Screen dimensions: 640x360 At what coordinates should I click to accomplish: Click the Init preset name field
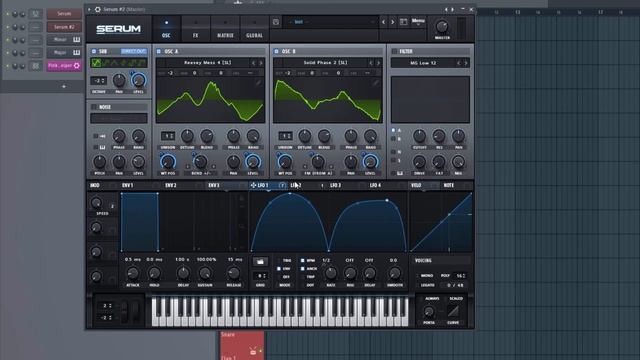pyautogui.click(x=331, y=22)
